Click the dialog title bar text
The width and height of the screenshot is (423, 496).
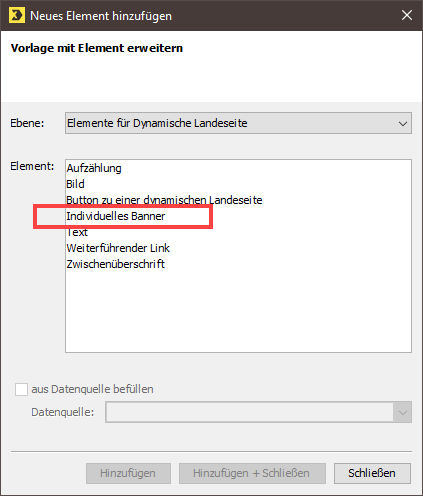(x=101, y=16)
